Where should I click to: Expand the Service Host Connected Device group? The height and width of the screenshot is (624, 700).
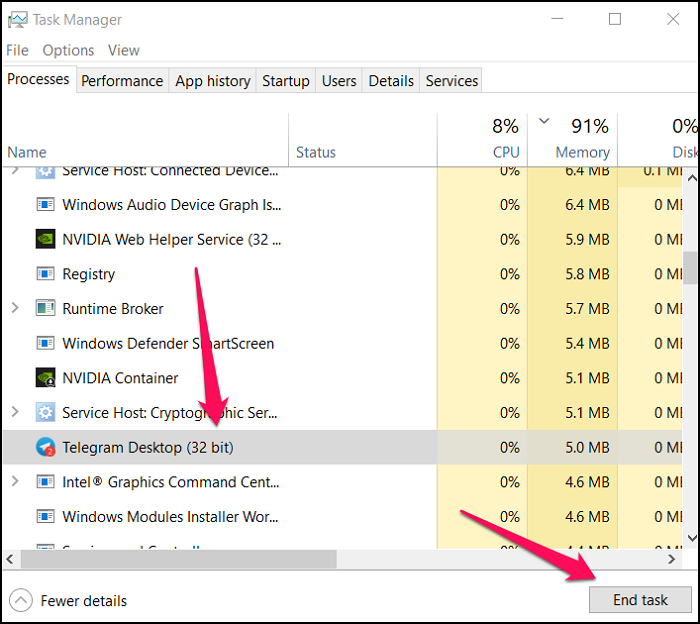tap(15, 171)
